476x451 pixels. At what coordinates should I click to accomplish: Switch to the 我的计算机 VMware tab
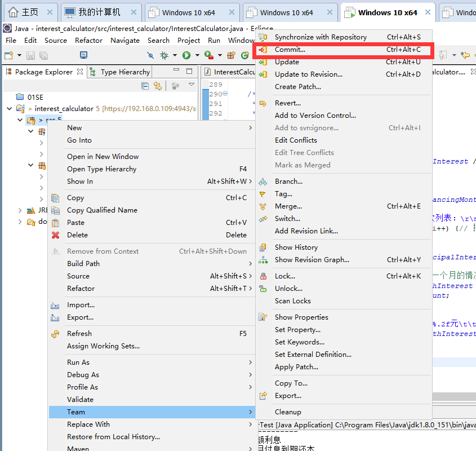point(99,12)
